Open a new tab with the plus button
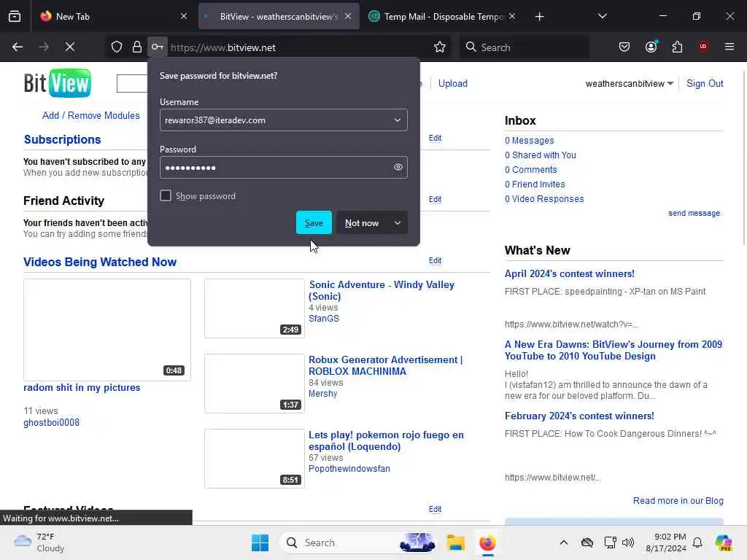 coord(539,17)
